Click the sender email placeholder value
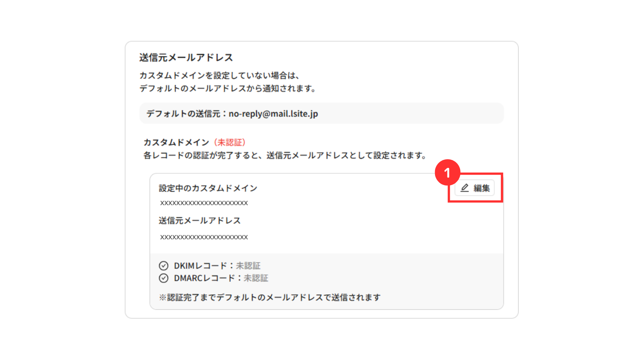Image resolution: width=644 pixels, height=362 pixels. (204, 237)
